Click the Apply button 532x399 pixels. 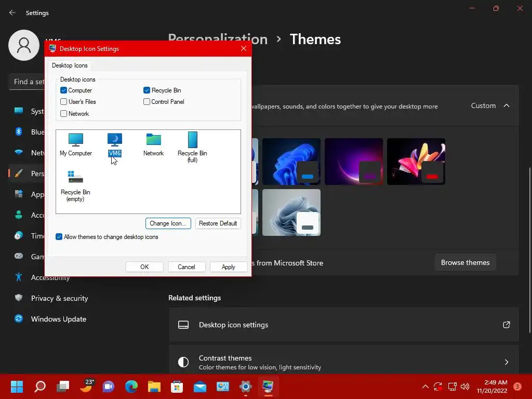click(229, 267)
